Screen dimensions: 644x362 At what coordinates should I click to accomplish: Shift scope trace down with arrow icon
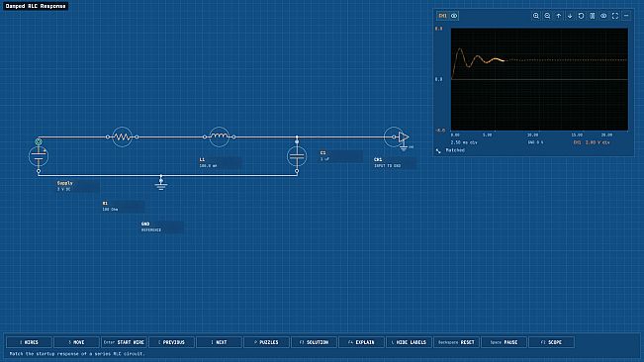point(570,16)
